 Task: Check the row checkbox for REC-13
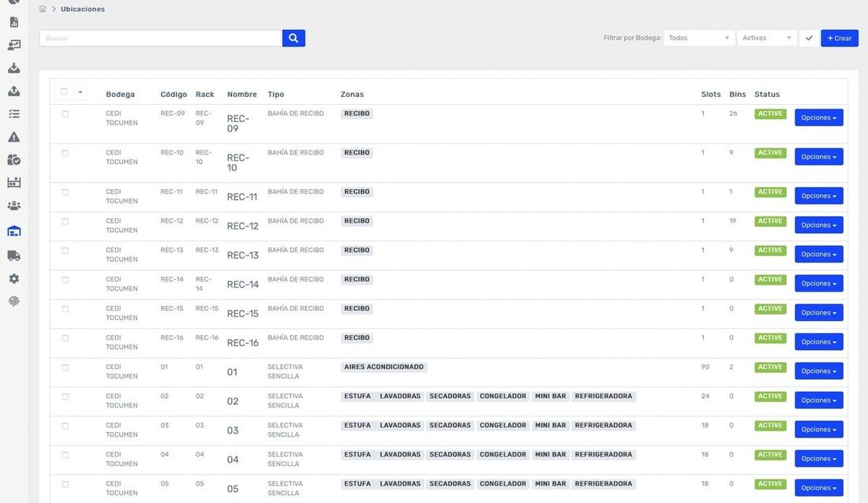click(65, 251)
